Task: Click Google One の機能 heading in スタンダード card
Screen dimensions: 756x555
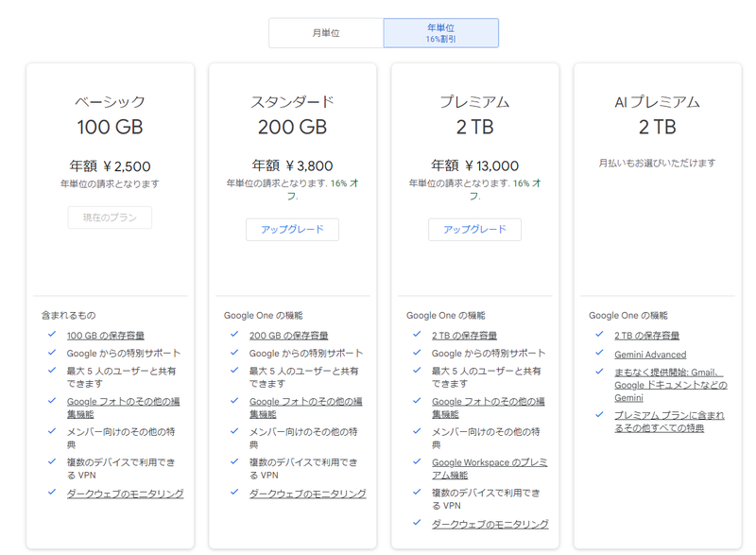Action: pos(264,316)
